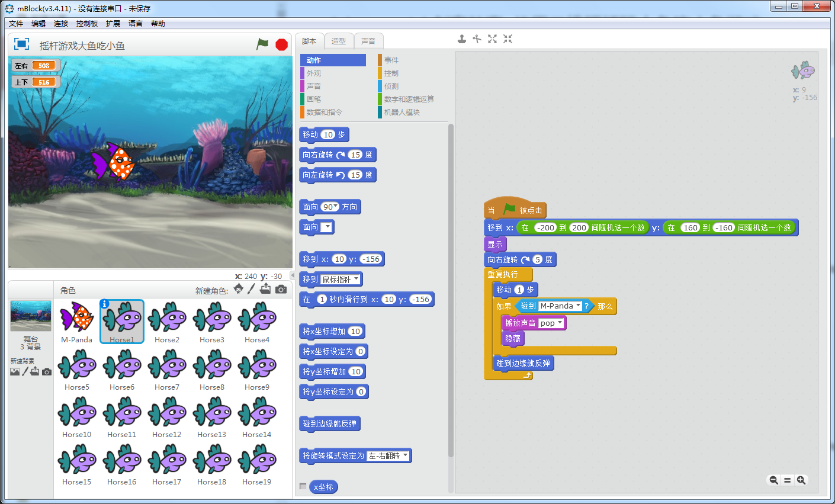
Task: Open the empty 面向 target dropdown
Action: point(327,227)
